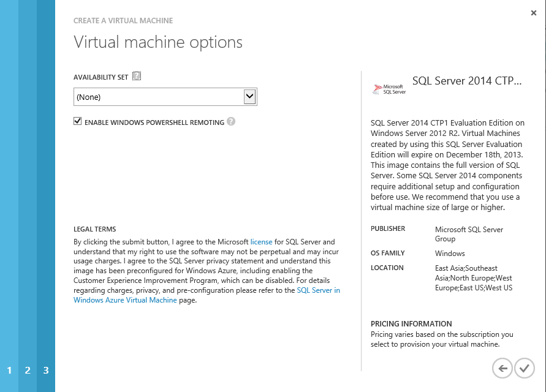Select wizard step 3
546x392 pixels.
click(x=46, y=370)
